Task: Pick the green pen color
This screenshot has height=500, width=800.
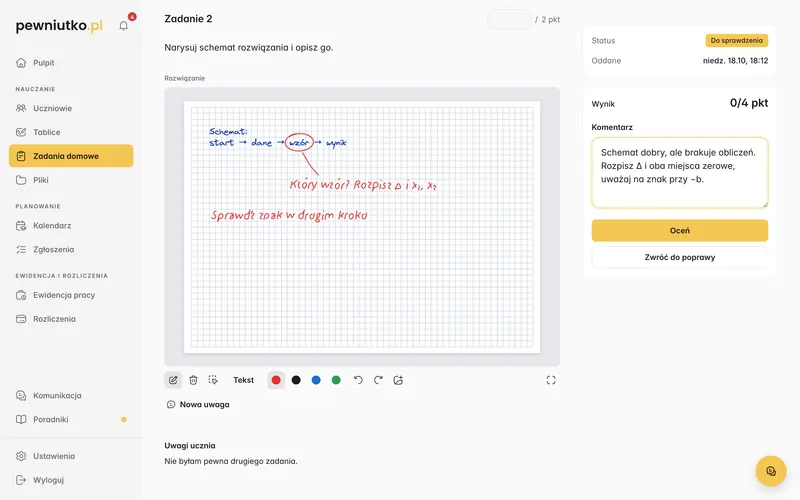Action: tap(336, 380)
